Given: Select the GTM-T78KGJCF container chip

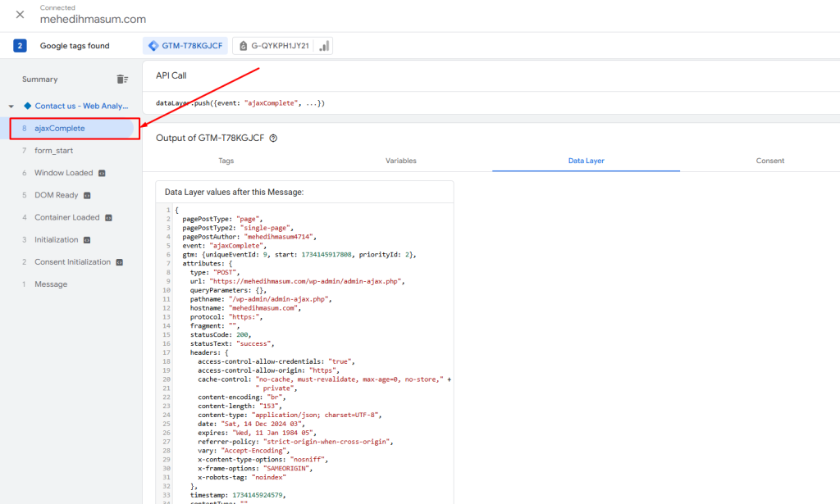Looking at the screenshot, I should click(x=185, y=46).
